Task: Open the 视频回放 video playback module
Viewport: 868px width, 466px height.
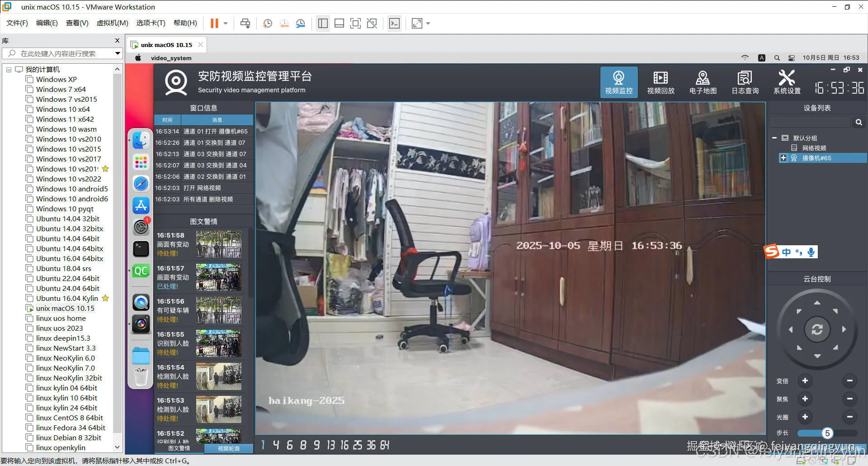Action: pyautogui.click(x=660, y=82)
